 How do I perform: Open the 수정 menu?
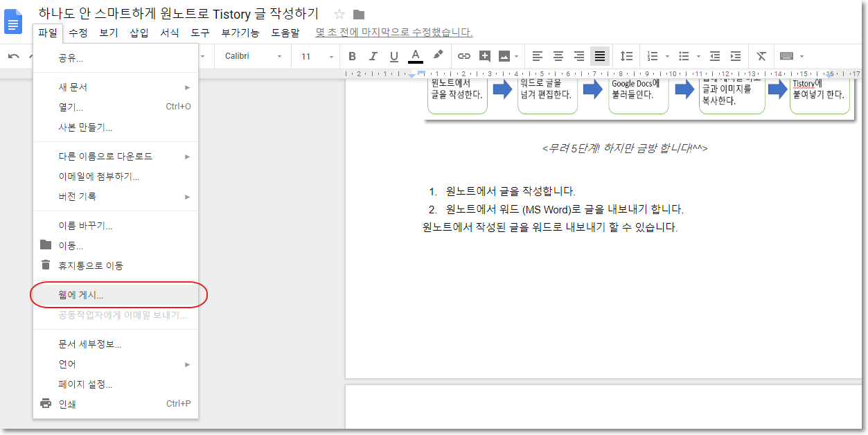(78, 33)
